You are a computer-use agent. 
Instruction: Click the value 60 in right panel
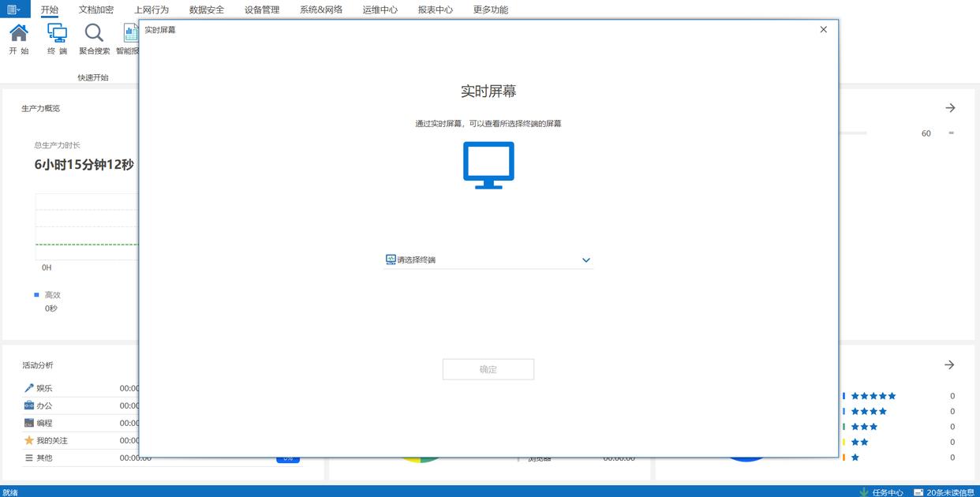926,133
